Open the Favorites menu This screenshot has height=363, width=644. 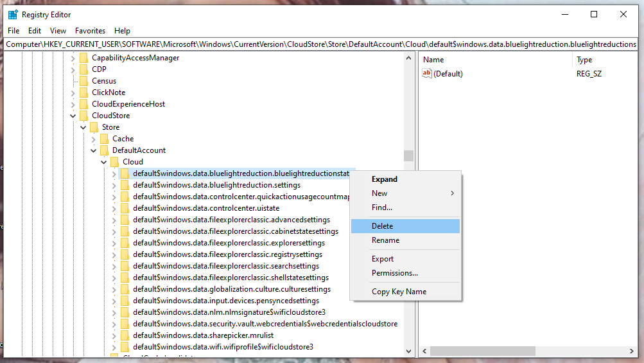click(x=90, y=31)
